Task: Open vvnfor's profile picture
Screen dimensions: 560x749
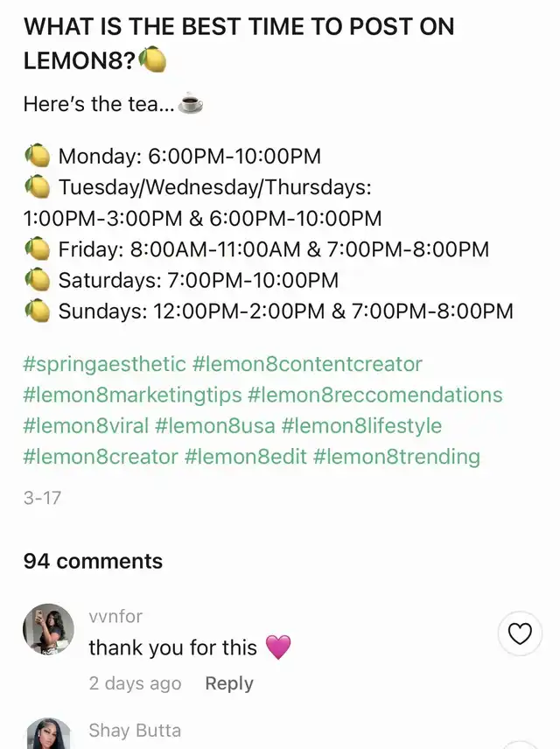Action: pos(49,629)
